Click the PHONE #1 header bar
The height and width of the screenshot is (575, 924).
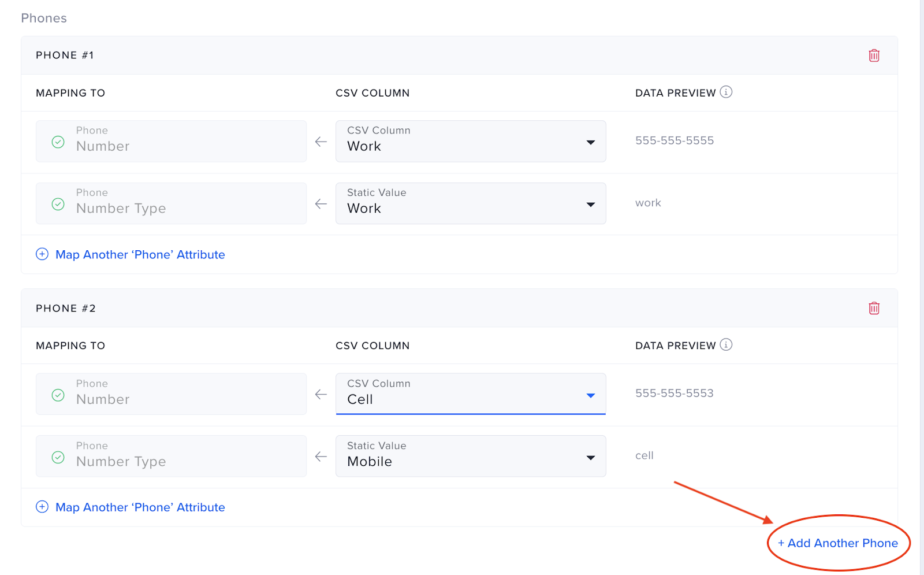65,55
